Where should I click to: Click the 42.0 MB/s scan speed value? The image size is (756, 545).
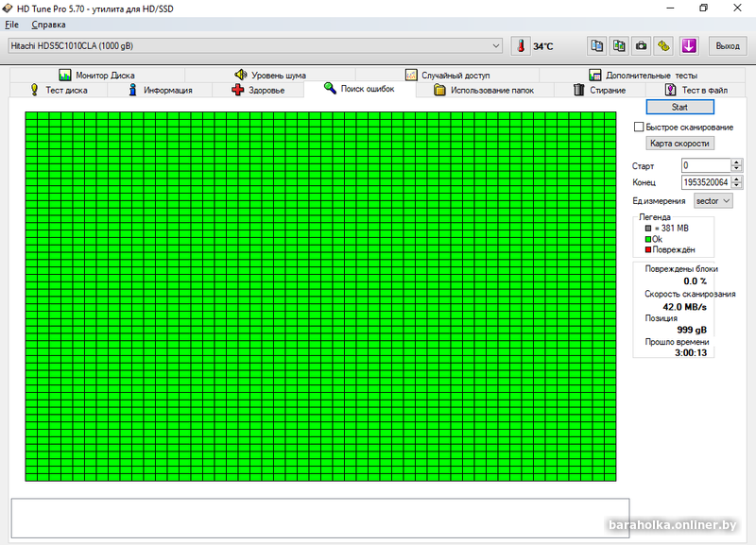(x=684, y=307)
